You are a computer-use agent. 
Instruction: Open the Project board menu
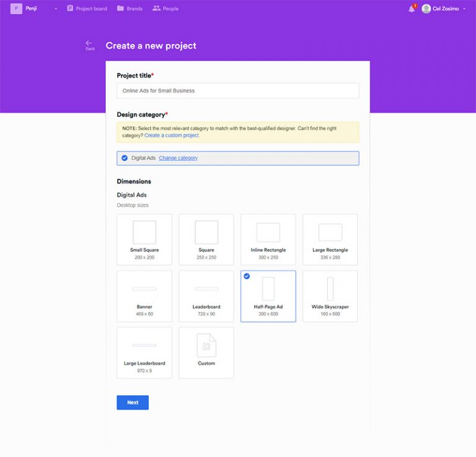coord(87,9)
